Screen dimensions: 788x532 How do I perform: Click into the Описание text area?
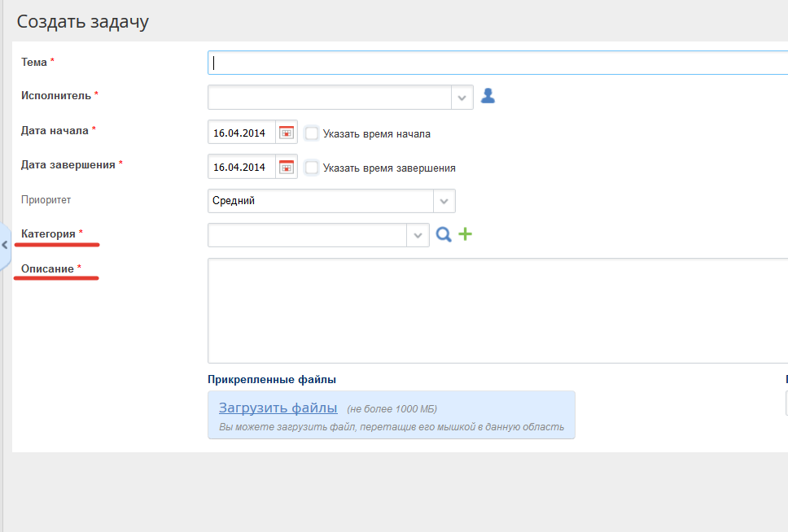tap(497, 310)
